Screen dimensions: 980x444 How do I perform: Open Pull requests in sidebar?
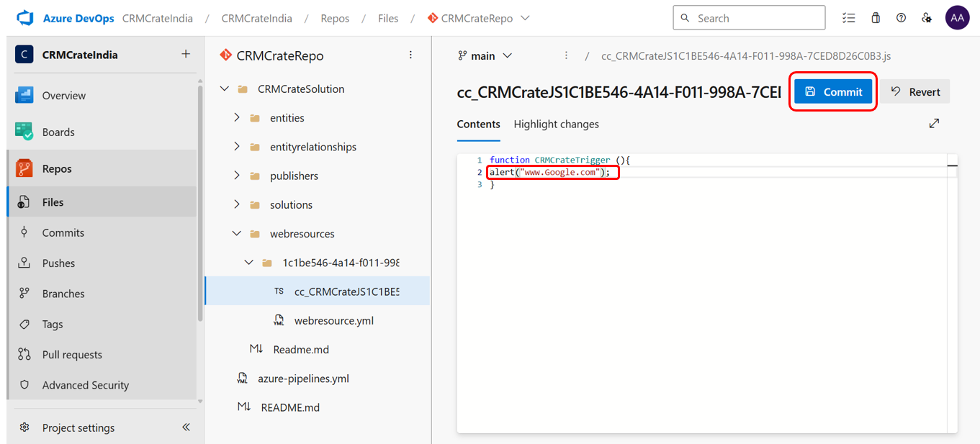(72, 355)
